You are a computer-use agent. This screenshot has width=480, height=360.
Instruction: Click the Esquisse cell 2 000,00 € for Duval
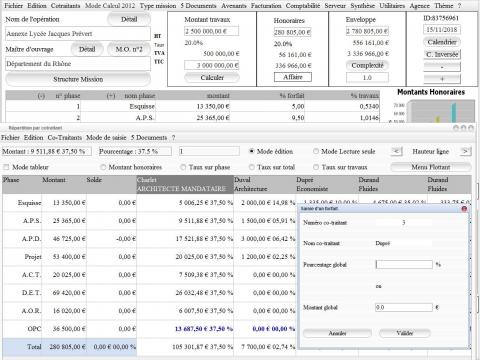265,203
